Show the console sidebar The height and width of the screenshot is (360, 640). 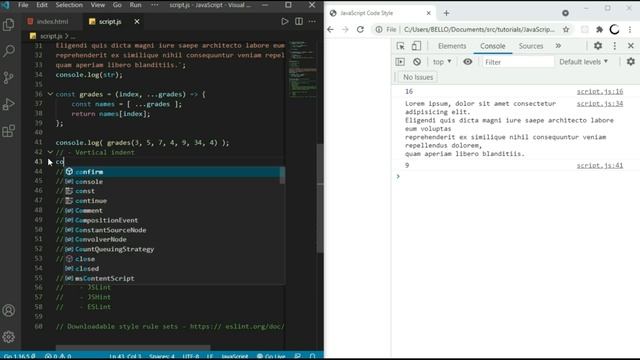click(400, 62)
